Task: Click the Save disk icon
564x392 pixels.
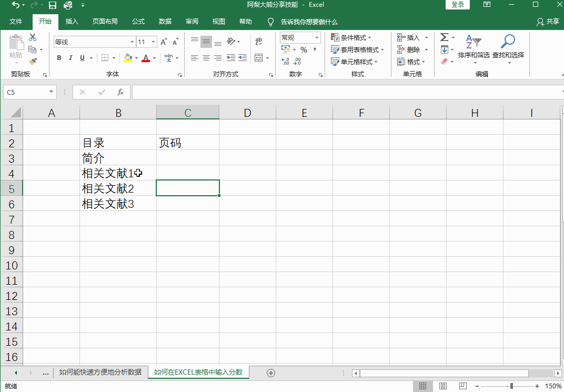Action: click(x=53, y=5)
